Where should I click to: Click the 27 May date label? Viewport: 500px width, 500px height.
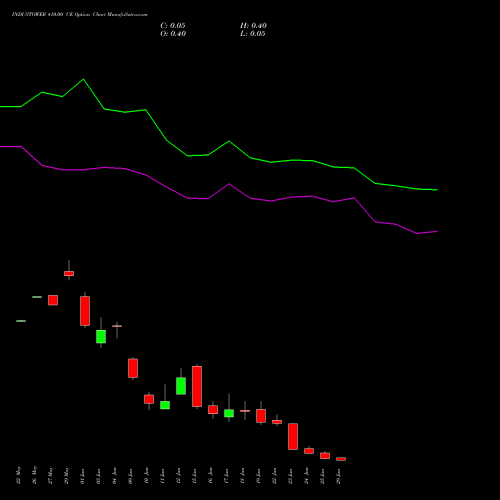coord(51,475)
